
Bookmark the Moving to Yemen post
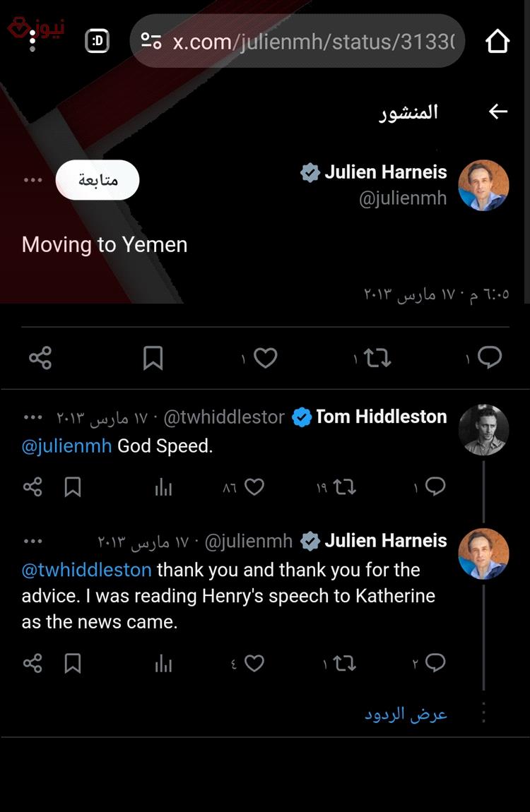(153, 358)
